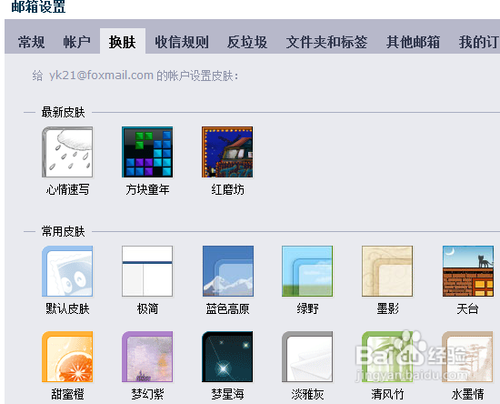Apply the 甜蜜橙 orange skin thumbnail
The image size is (500, 404).
point(67,357)
